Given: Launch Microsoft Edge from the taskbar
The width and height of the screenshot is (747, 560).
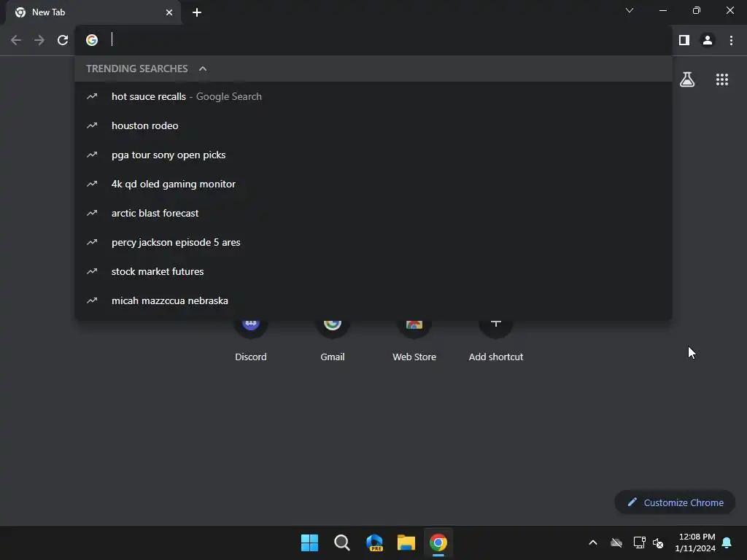Looking at the screenshot, I should tap(374, 542).
